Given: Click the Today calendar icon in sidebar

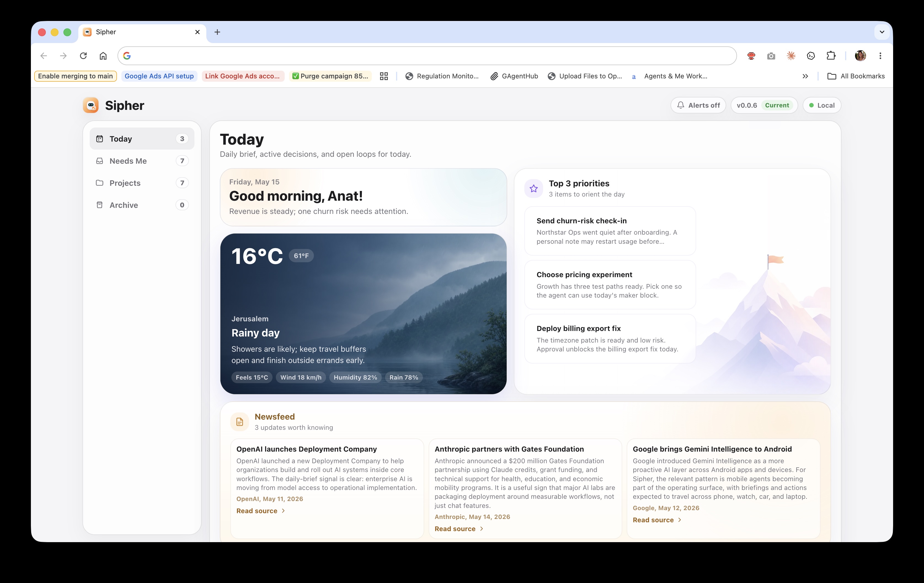Looking at the screenshot, I should (99, 139).
